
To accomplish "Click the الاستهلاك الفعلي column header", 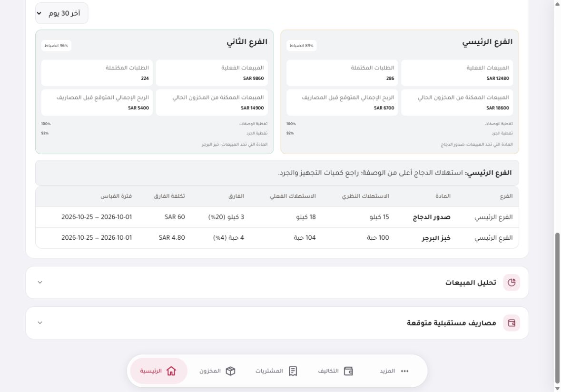I will (293, 196).
